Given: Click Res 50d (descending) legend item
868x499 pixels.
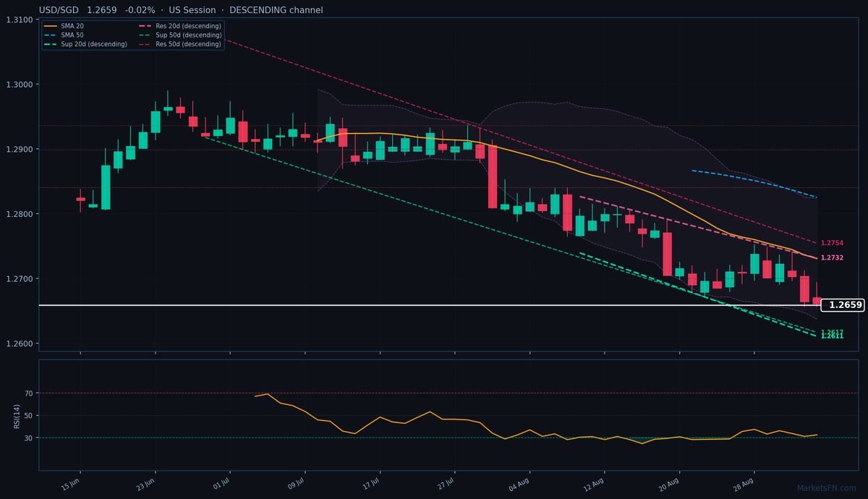Looking at the screenshot, I should tap(179, 44).
